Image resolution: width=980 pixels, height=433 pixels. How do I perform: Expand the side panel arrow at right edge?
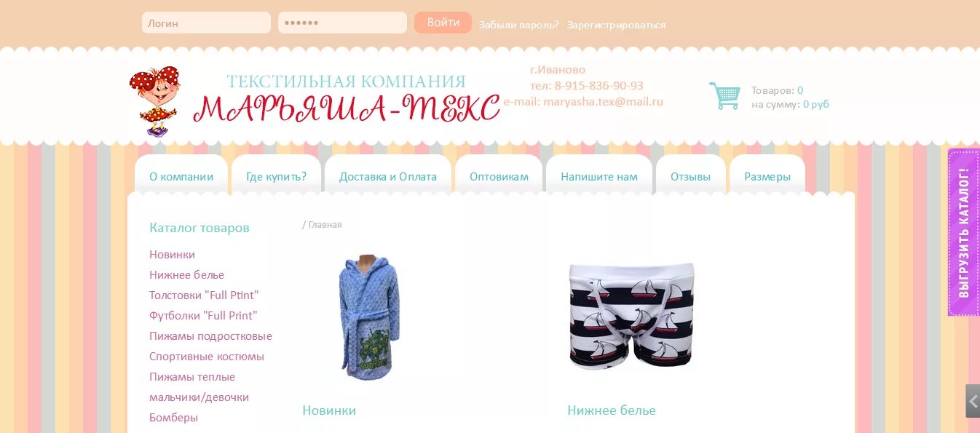tap(973, 401)
